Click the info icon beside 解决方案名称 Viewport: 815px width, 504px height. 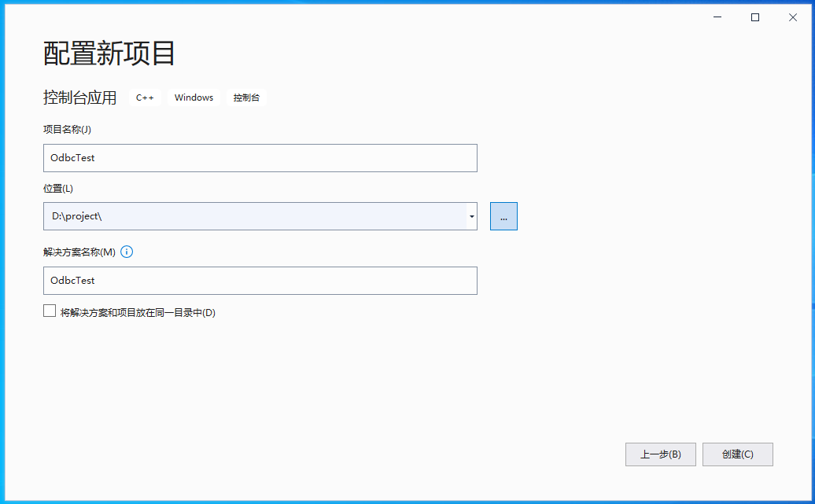click(127, 252)
